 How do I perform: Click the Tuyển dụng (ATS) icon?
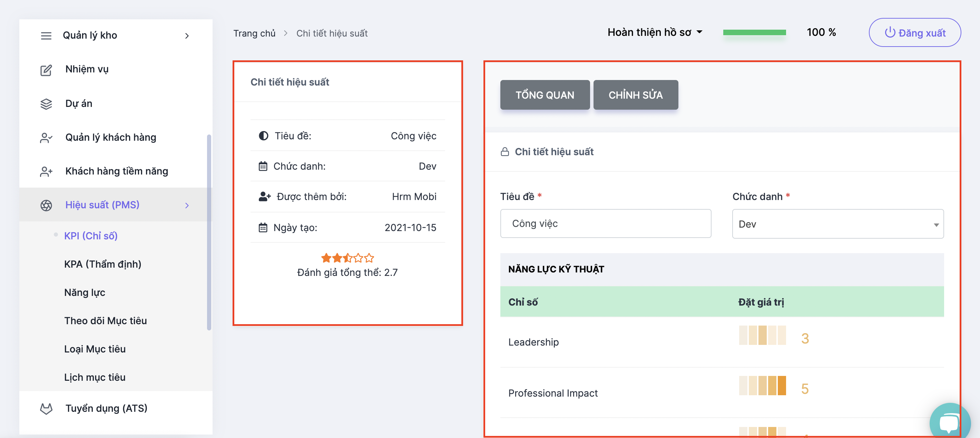(x=46, y=409)
